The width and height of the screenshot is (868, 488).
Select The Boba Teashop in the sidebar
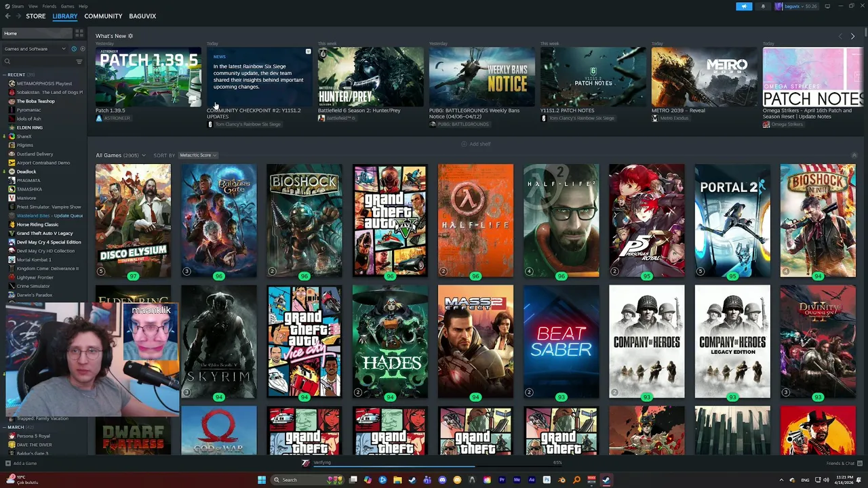click(x=35, y=101)
